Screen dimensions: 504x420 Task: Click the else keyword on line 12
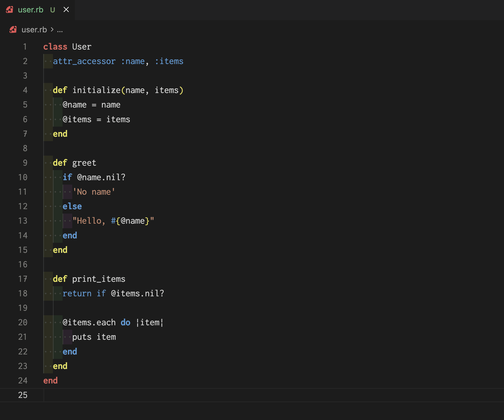[x=72, y=206]
